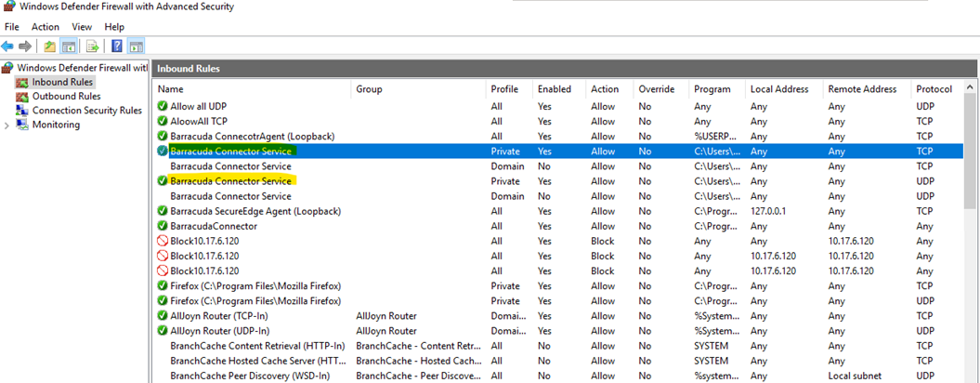980x383 pixels.
Task: Select the Firefox rule name with TCP protocol
Action: 255,285
